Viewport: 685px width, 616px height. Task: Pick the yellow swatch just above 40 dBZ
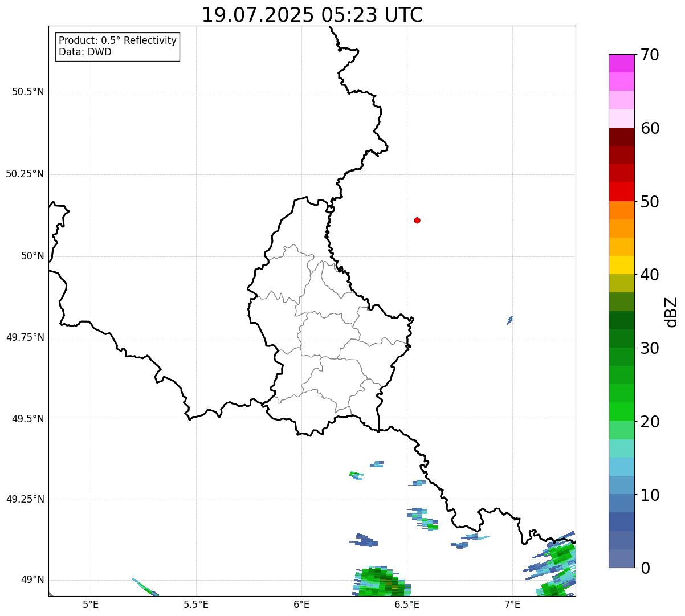[x=622, y=265]
